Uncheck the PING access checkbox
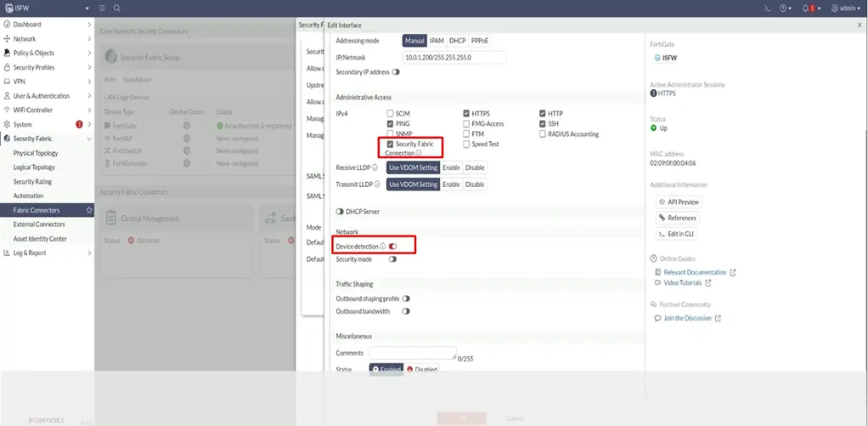 point(391,124)
